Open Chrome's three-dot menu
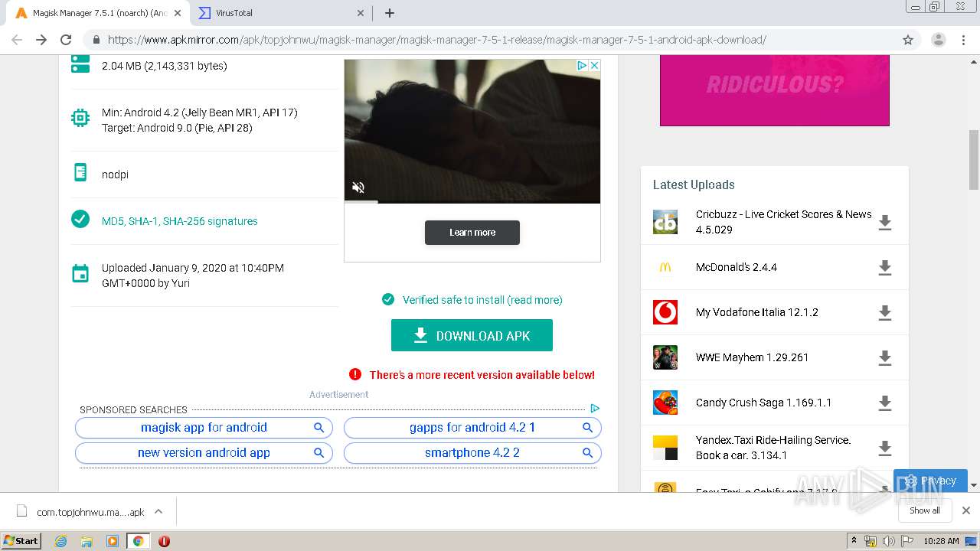The height and width of the screenshot is (551, 980). 963,40
